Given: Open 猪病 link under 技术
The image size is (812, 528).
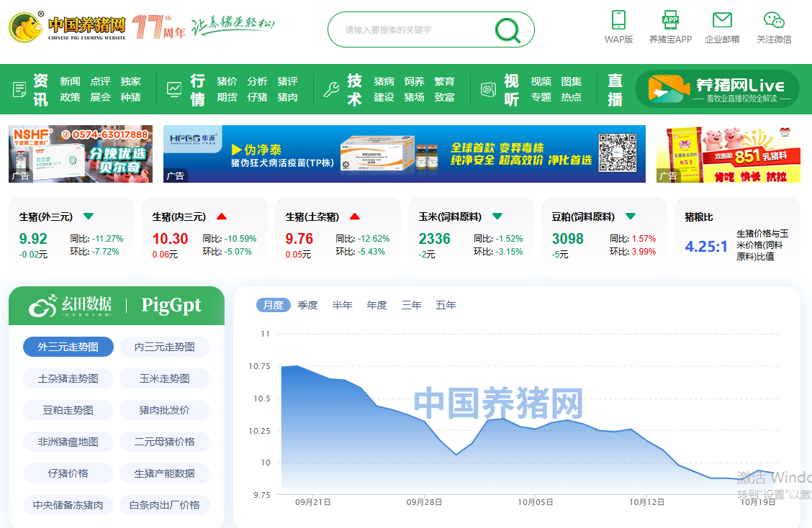Looking at the screenshot, I should tap(384, 81).
